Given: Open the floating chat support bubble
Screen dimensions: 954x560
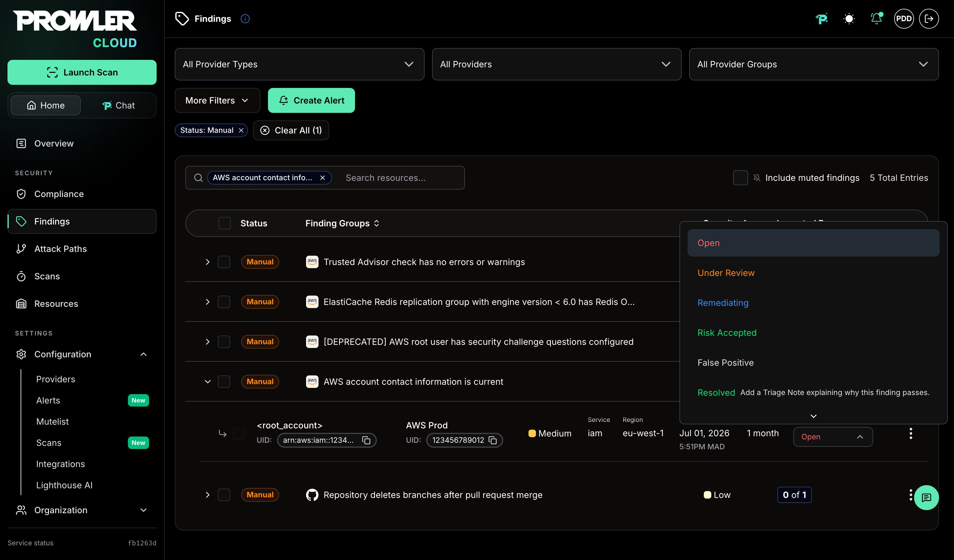Looking at the screenshot, I should [x=926, y=497].
